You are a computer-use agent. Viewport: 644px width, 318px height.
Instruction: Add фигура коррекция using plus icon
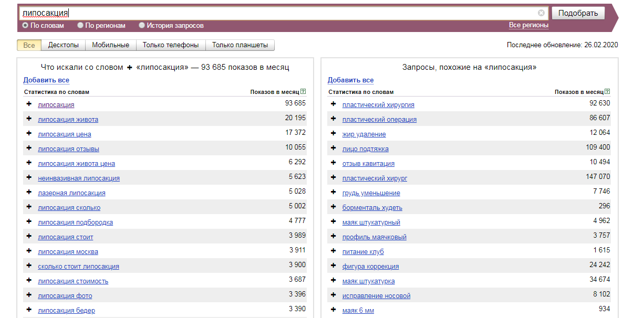click(x=333, y=266)
